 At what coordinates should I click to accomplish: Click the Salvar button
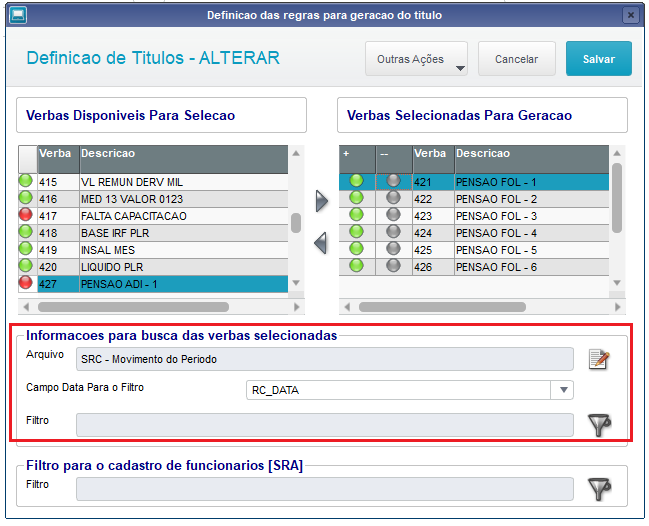click(x=599, y=59)
